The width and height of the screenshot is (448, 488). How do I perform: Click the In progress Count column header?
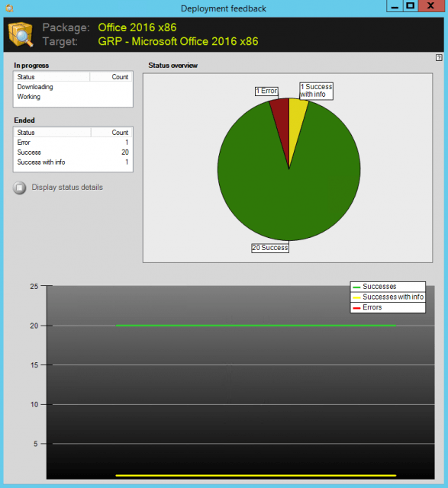[111, 77]
